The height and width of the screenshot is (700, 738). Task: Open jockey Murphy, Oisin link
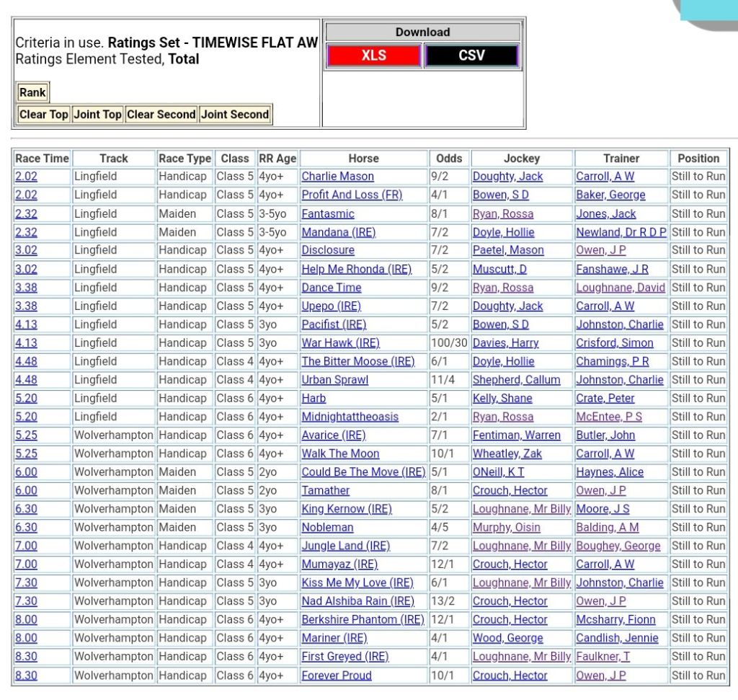pyautogui.click(x=506, y=528)
